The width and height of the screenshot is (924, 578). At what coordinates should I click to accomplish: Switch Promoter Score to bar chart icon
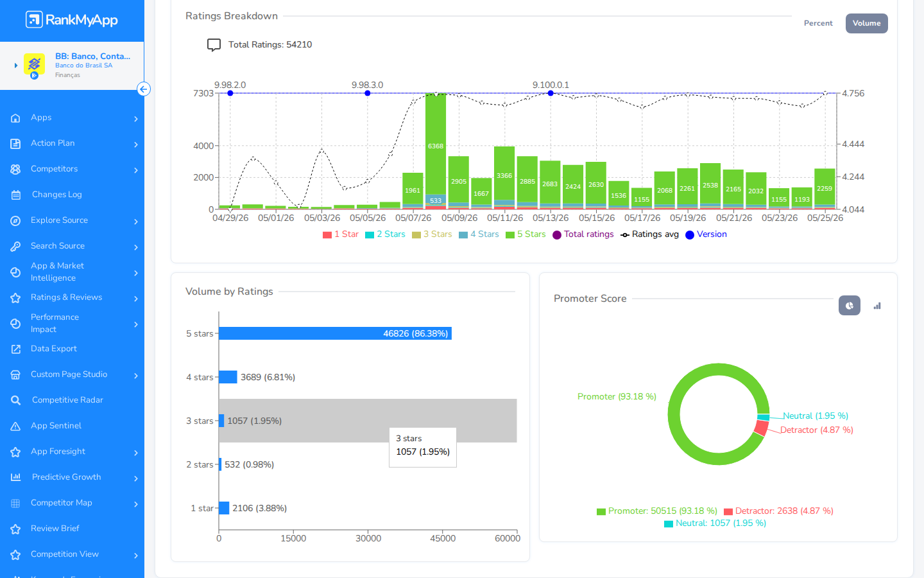pyautogui.click(x=877, y=306)
